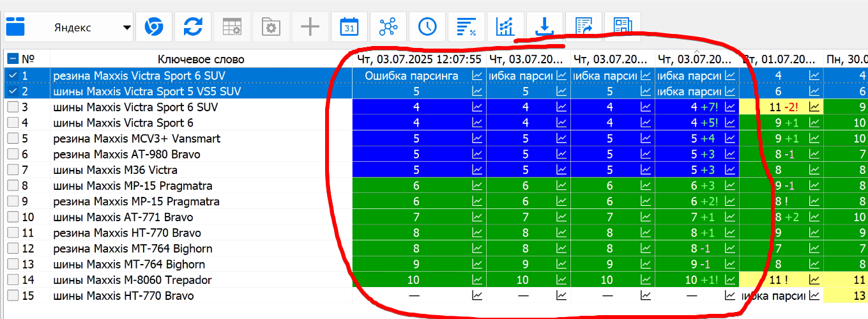Click the Пн, 30 column header
868x319 pixels.
click(846, 59)
